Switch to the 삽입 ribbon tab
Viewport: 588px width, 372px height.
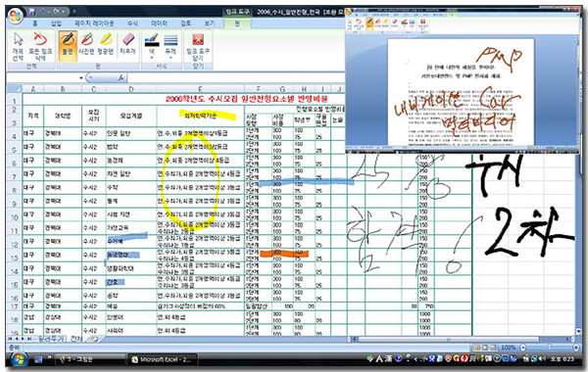[x=57, y=23]
